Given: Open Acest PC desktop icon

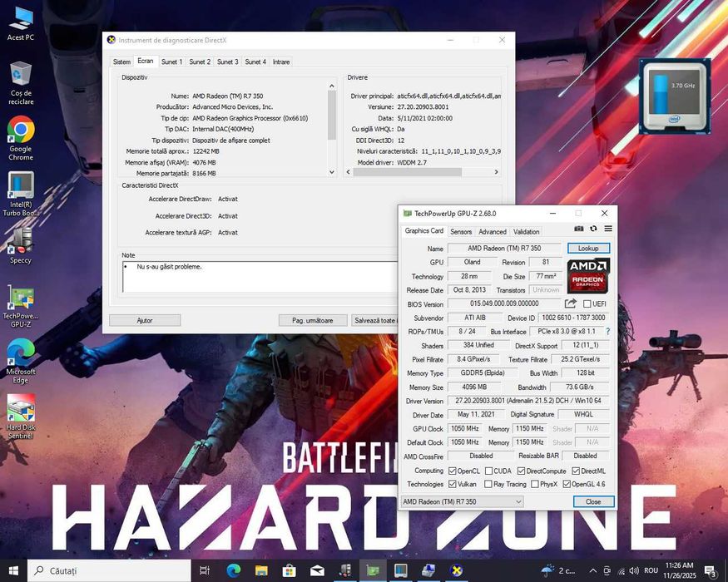Looking at the screenshot, I should [x=21, y=24].
